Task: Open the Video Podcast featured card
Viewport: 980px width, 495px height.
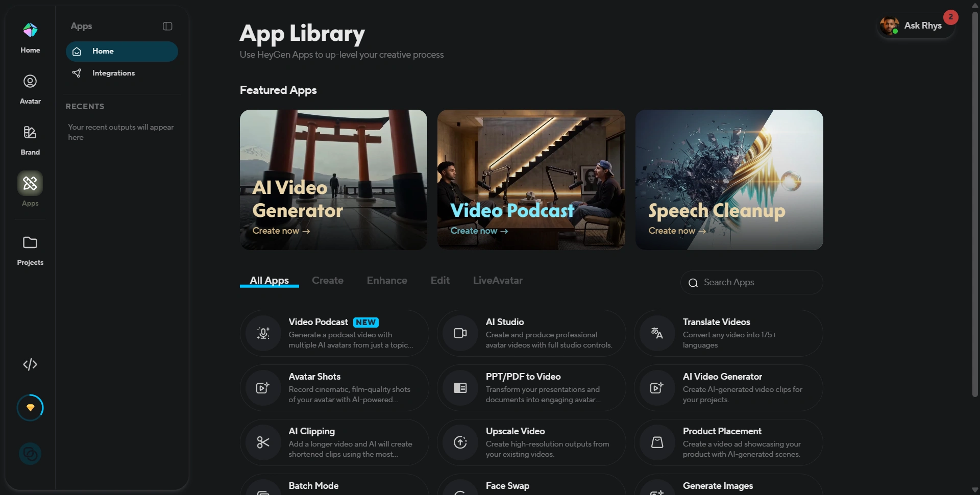Action: (531, 180)
